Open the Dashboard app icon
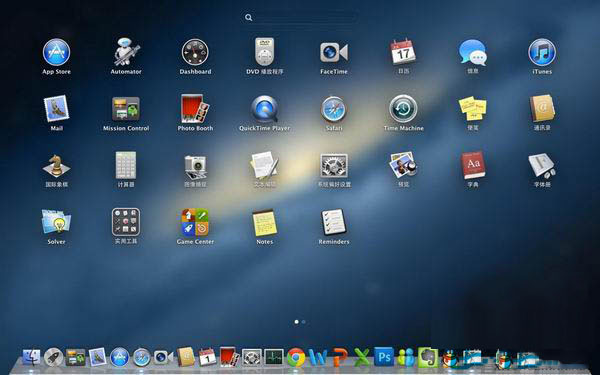Image resolution: width=600 pixels, height=375 pixels. click(x=195, y=52)
